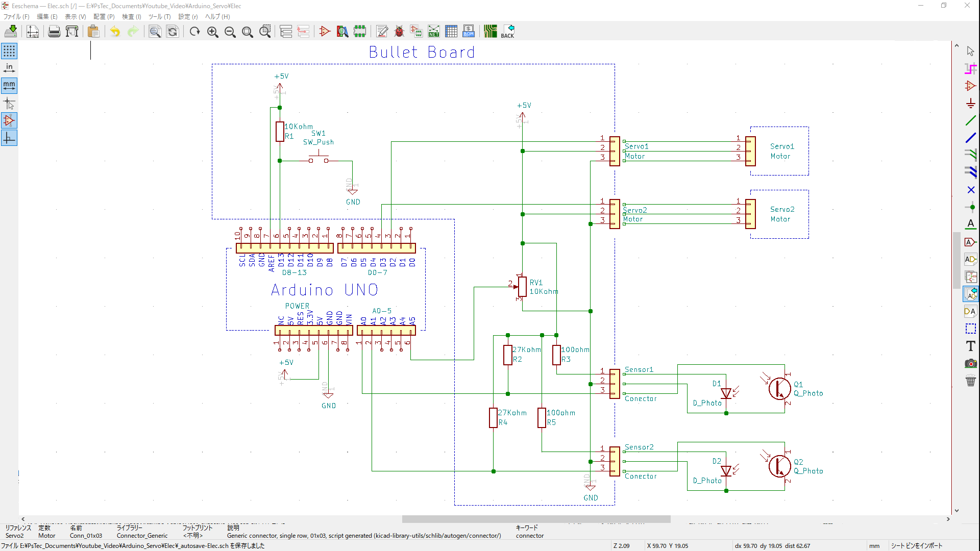
Task: Switch units to inches
Action: click(9, 68)
